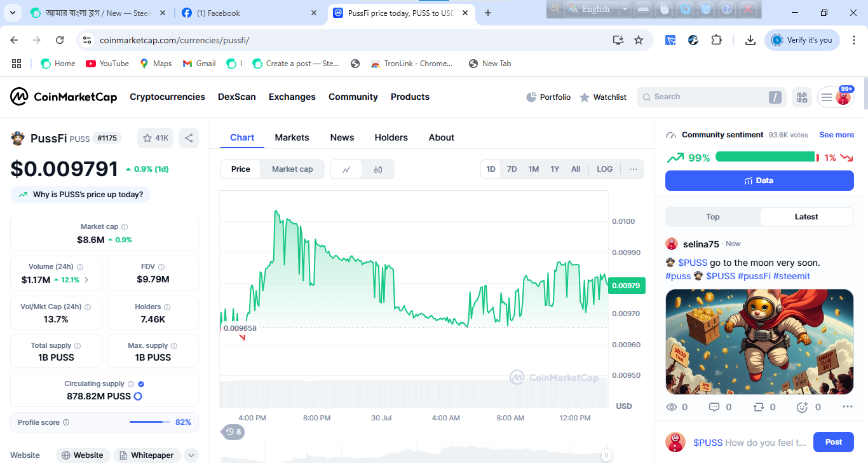Screen dimensions: 868x463
Task: Open the hamburger profile menu
Action: point(827,97)
